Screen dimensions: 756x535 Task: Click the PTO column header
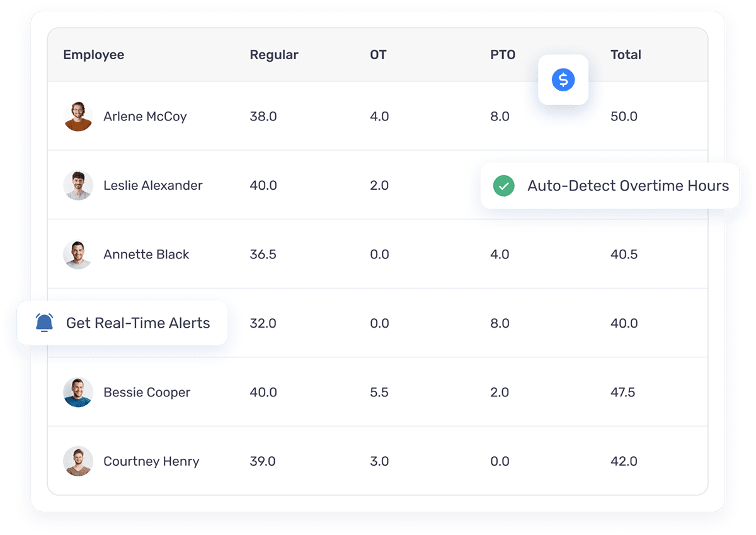[x=503, y=55]
